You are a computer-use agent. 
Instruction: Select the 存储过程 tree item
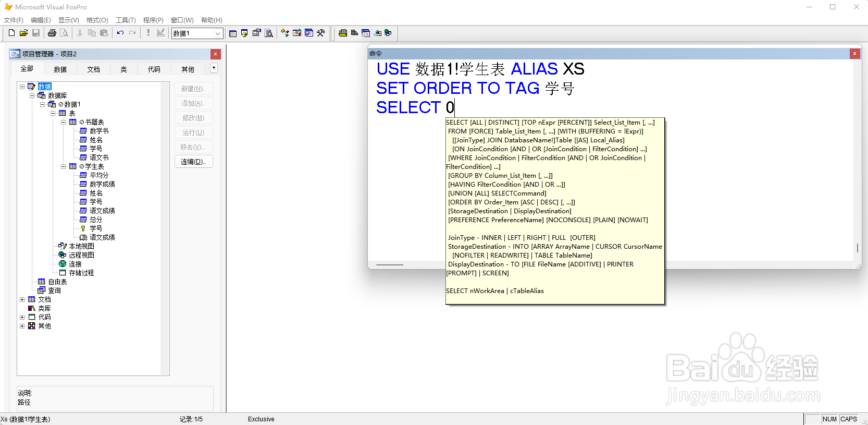click(x=82, y=273)
